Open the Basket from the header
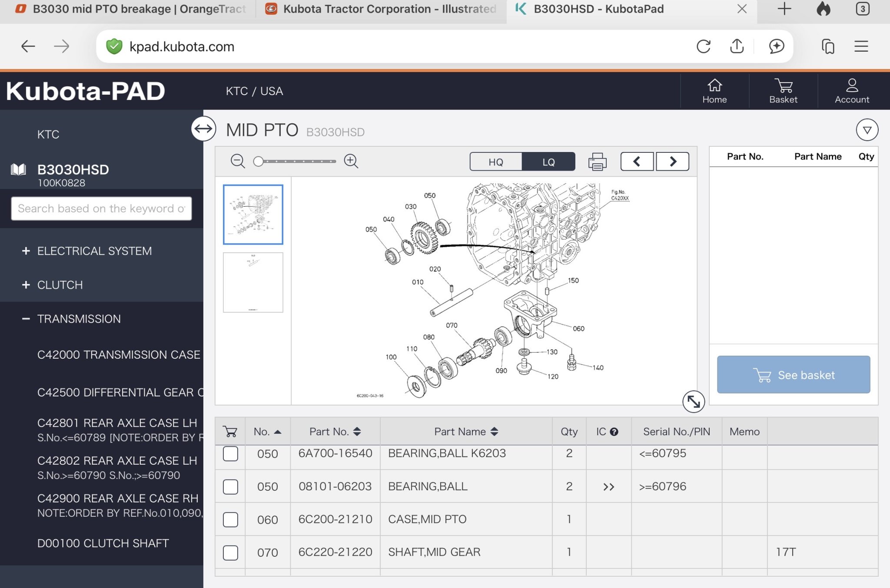The width and height of the screenshot is (890, 588). coord(783,91)
